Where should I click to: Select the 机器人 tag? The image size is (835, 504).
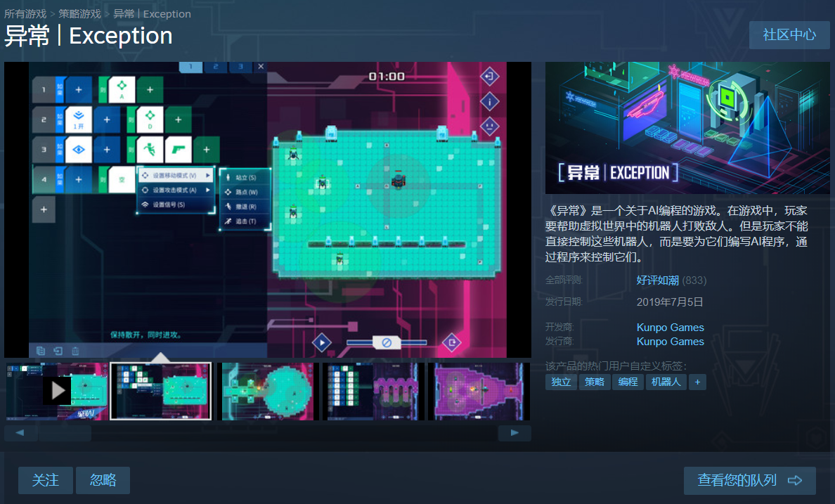(x=666, y=382)
